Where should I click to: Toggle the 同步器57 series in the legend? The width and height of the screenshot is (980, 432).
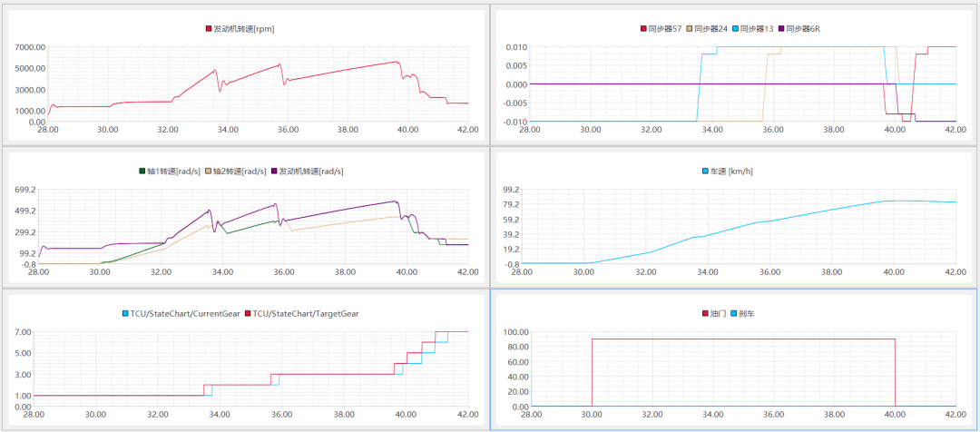(661, 29)
